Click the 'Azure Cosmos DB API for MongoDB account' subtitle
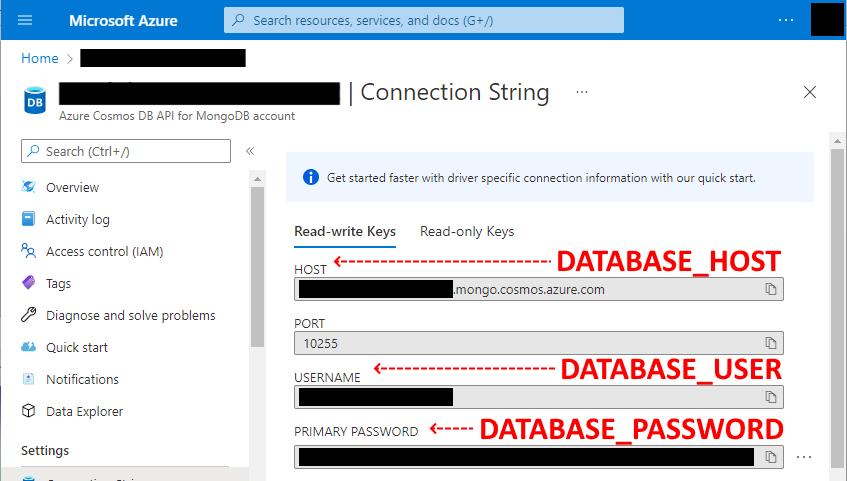 pyautogui.click(x=177, y=116)
